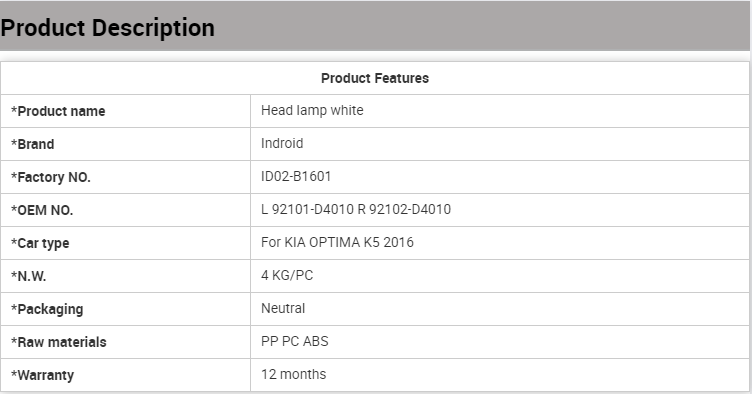
Task: Select the Product Features table header
Action: [375, 78]
